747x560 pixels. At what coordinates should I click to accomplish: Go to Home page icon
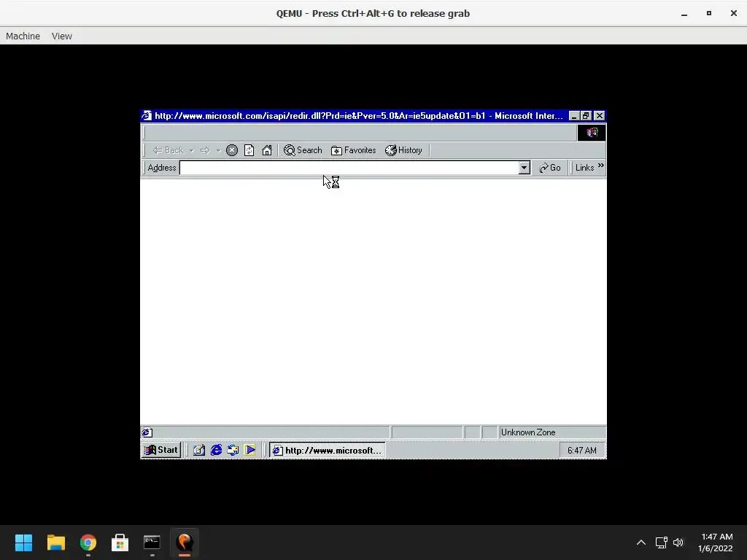point(267,150)
